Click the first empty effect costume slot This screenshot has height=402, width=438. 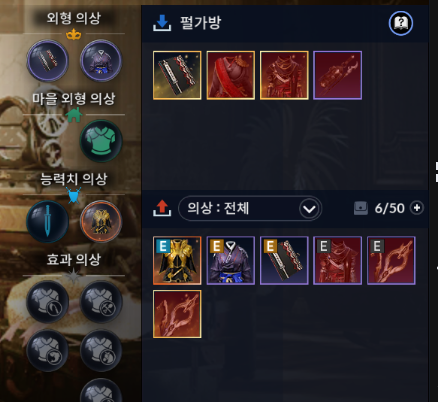pyautogui.click(x=47, y=302)
